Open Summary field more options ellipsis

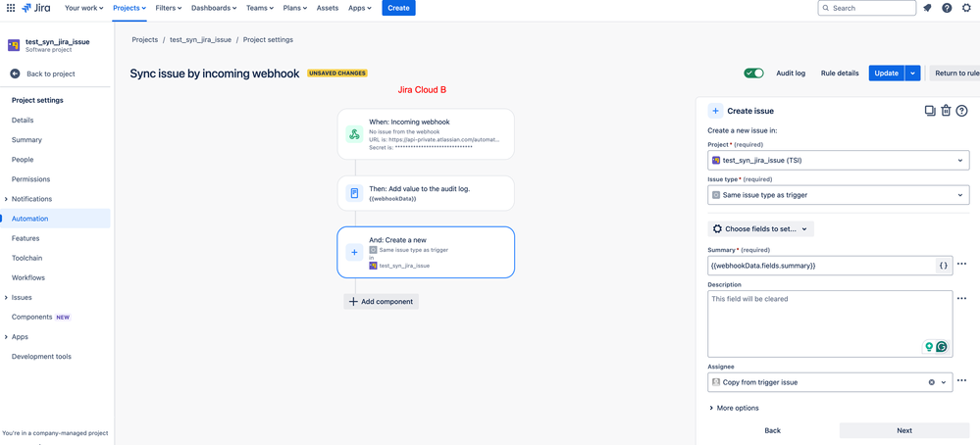962,264
